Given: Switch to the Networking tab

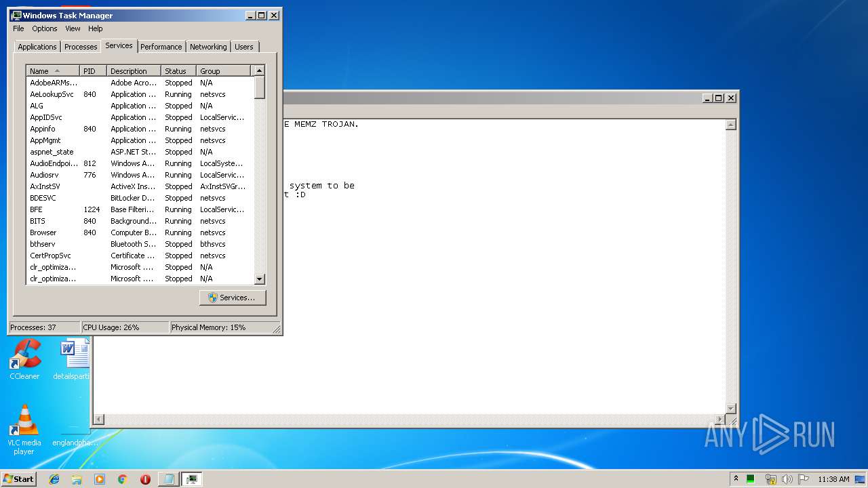Looking at the screenshot, I should [x=208, y=47].
